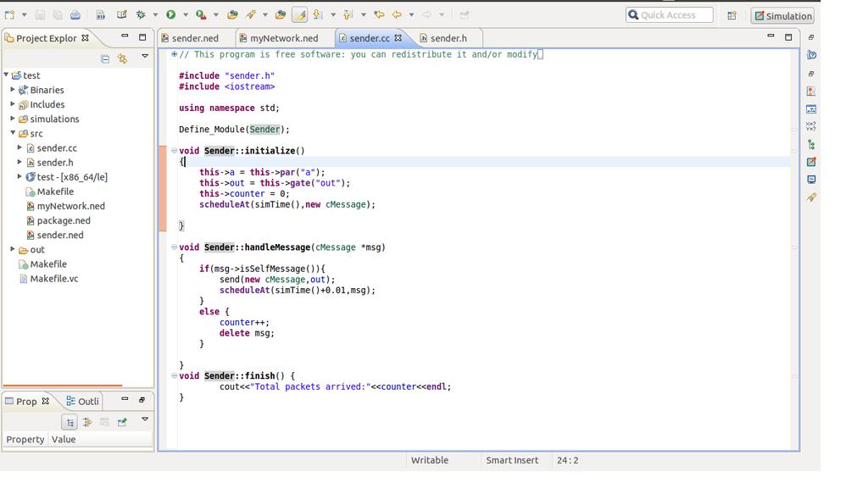Select package.ned file in tree
868x483 pixels.
(64, 220)
